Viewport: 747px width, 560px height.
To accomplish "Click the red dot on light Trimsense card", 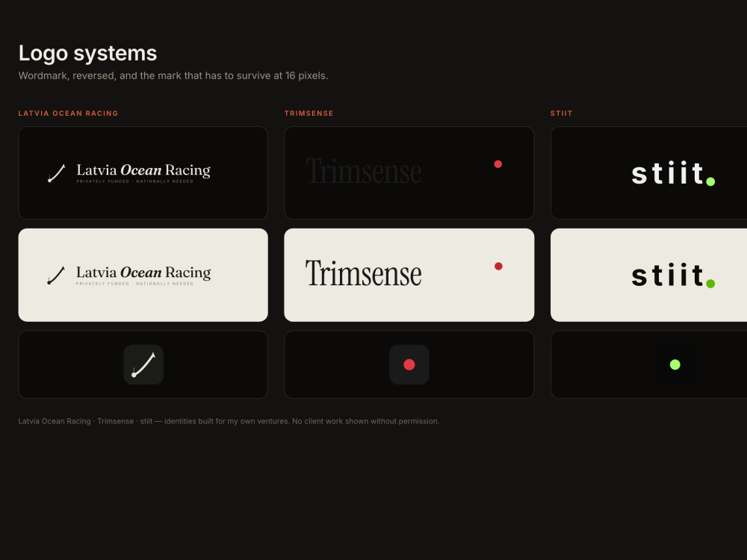I will tap(498, 267).
